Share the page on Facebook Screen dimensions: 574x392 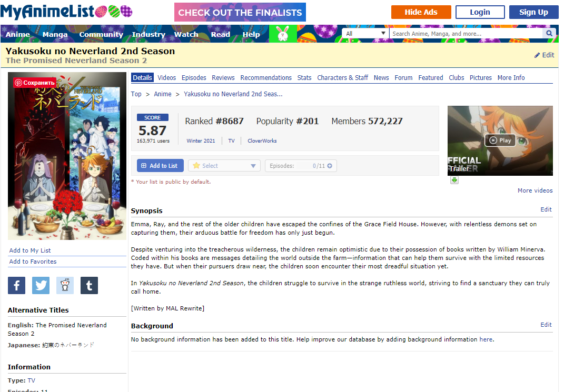[16, 285]
